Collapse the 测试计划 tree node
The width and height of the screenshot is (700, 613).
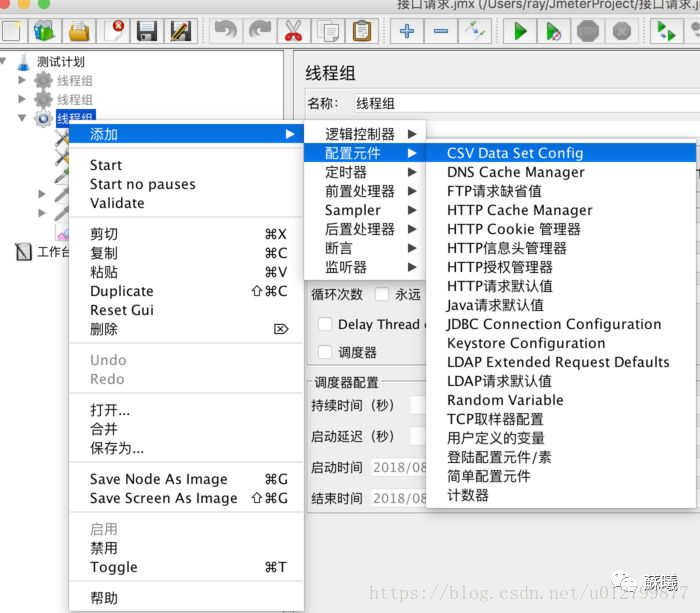tap(4, 61)
